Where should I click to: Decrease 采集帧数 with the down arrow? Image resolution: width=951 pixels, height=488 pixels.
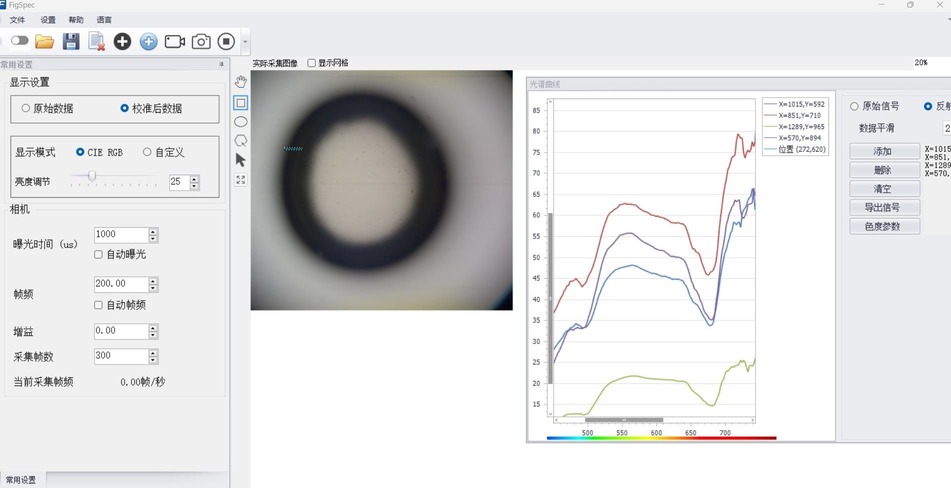153,360
